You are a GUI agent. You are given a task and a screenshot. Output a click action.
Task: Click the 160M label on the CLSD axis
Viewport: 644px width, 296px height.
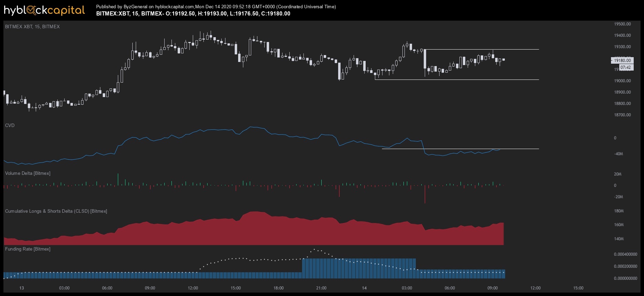[619, 225]
